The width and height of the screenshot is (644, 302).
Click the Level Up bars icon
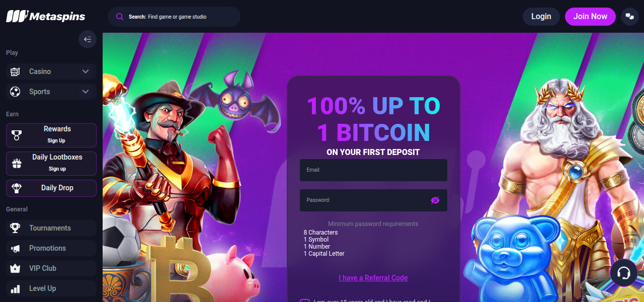click(15, 288)
